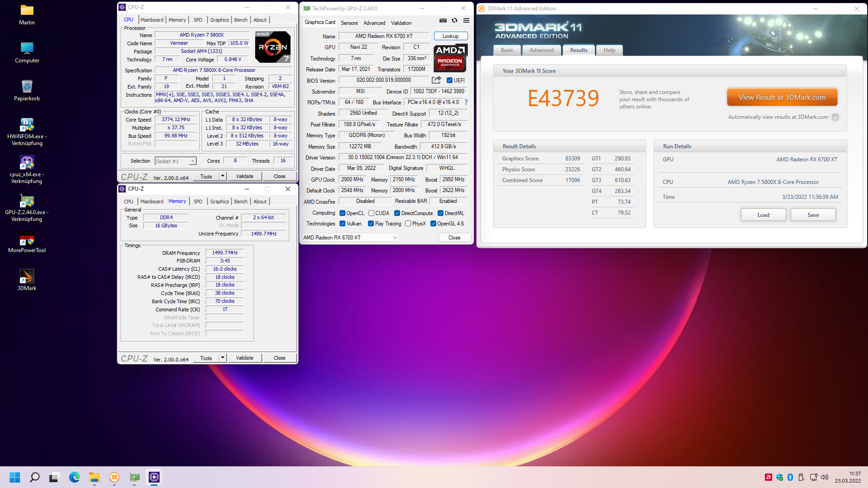
Task: Click the Load button in 3DMark 11
Action: 763,215
